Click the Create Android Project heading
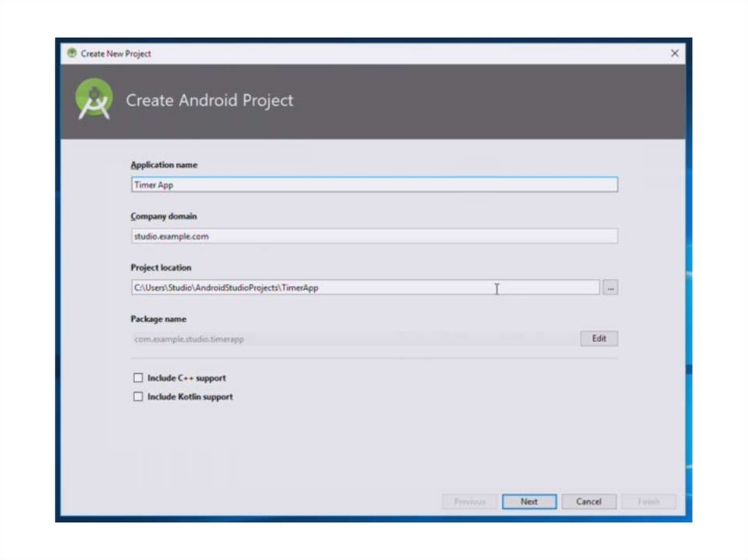748x560 pixels. point(210,100)
